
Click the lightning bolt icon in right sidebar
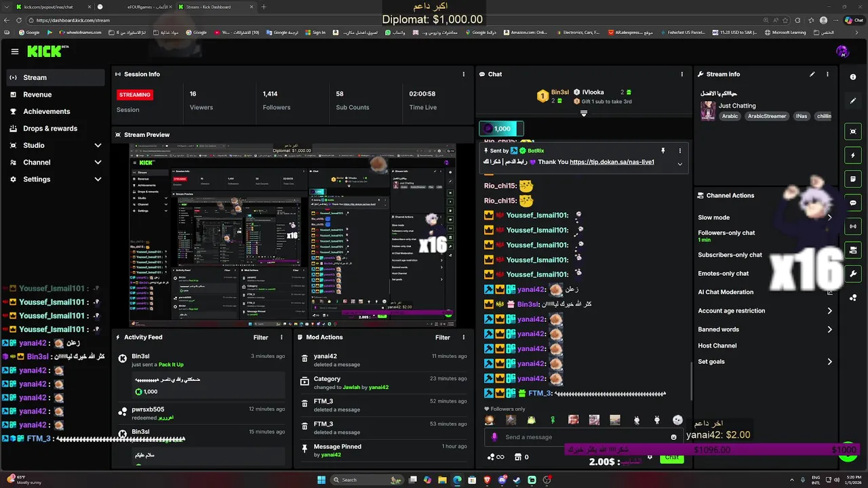[853, 155]
